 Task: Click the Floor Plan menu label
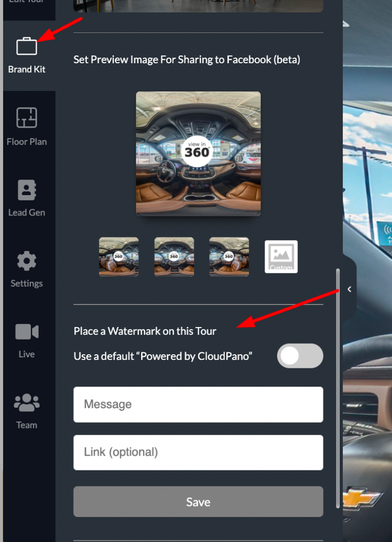coord(27,142)
